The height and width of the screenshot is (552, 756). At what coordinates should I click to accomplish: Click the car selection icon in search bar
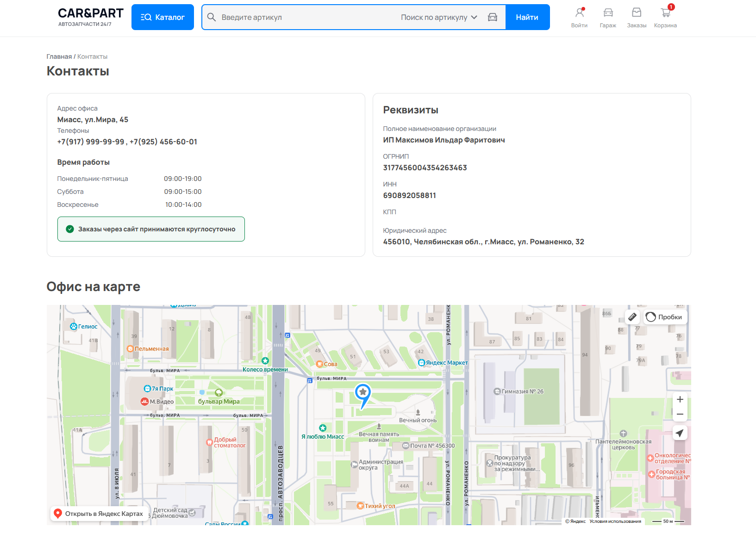pos(493,17)
